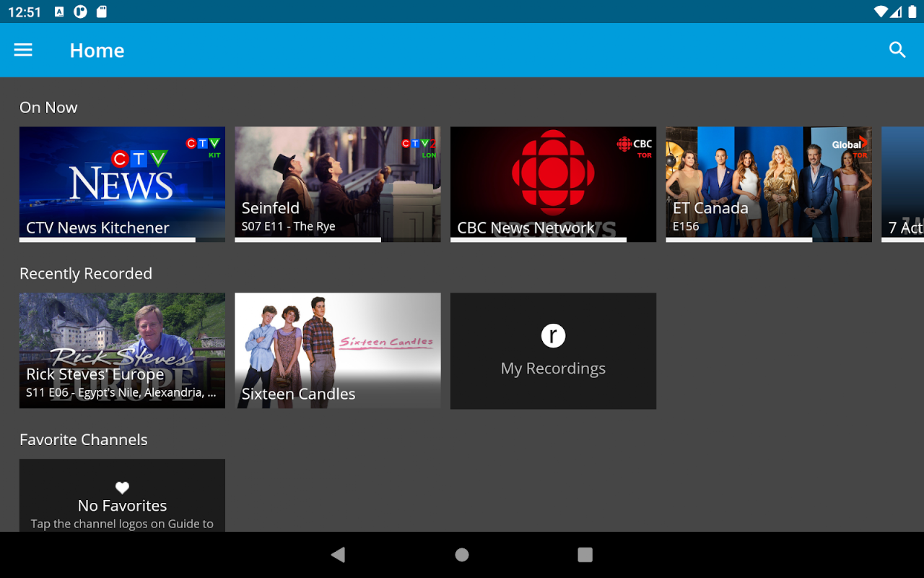Watch Seinfeld S07 E11 The Rye
924x578 pixels.
pyautogui.click(x=338, y=184)
